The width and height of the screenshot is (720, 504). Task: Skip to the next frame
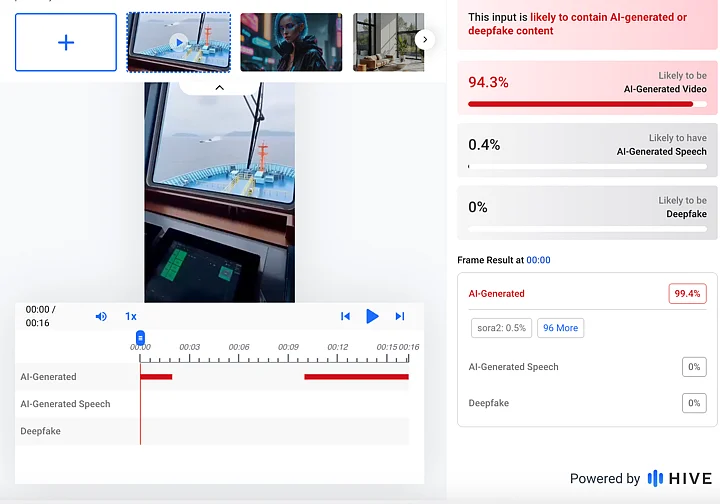point(400,316)
